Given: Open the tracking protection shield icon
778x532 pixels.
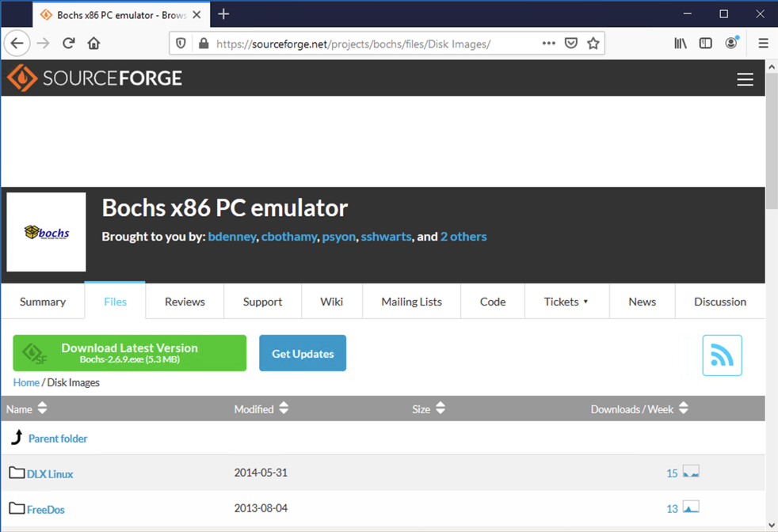Looking at the screenshot, I should tap(181, 44).
